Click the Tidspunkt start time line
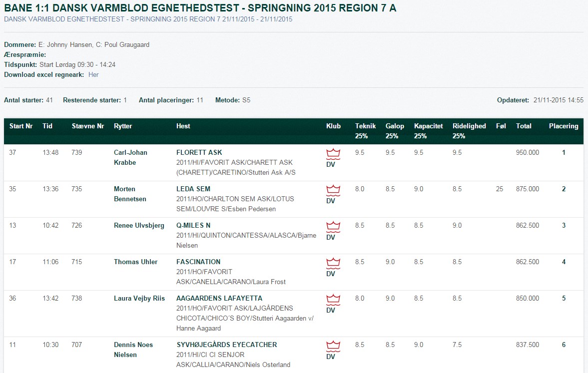The width and height of the screenshot is (588, 373). [59, 64]
